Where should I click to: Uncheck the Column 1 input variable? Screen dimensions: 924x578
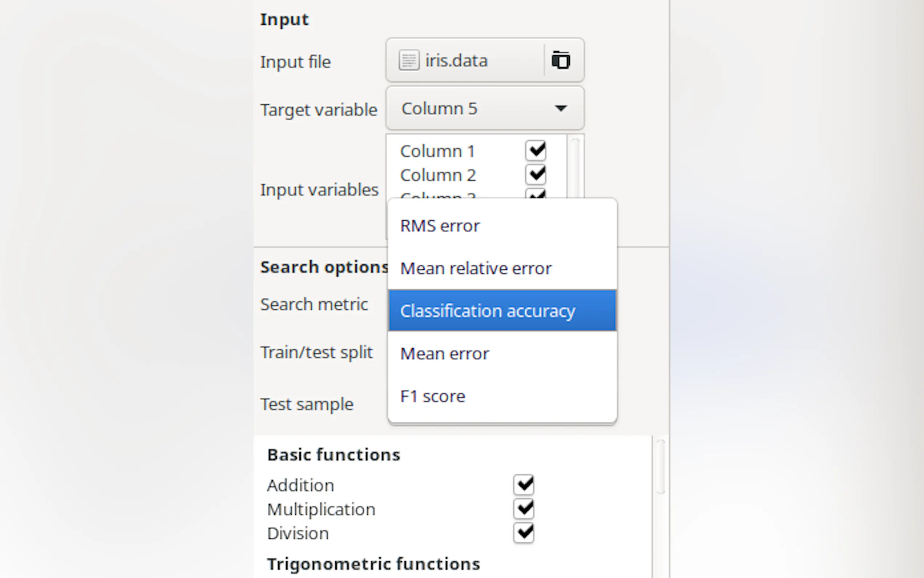click(535, 151)
